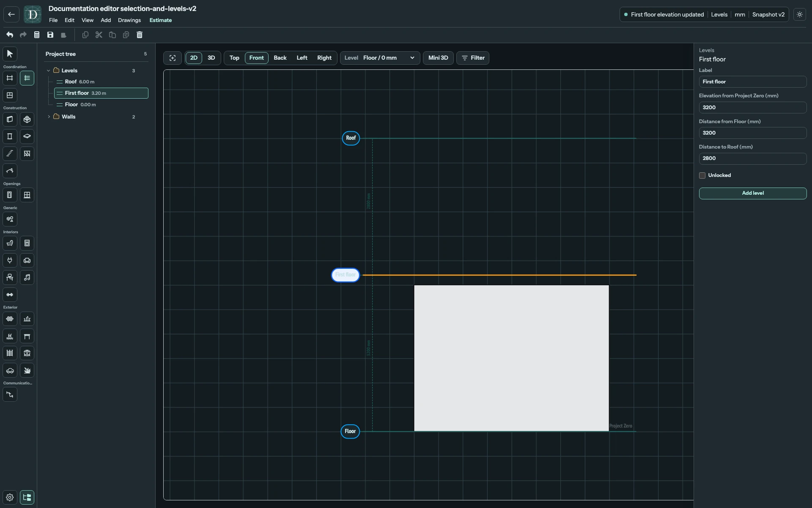Screen dimensions: 812x508
Task: Select Roof 6.00 m in project tree
Action: point(101,82)
